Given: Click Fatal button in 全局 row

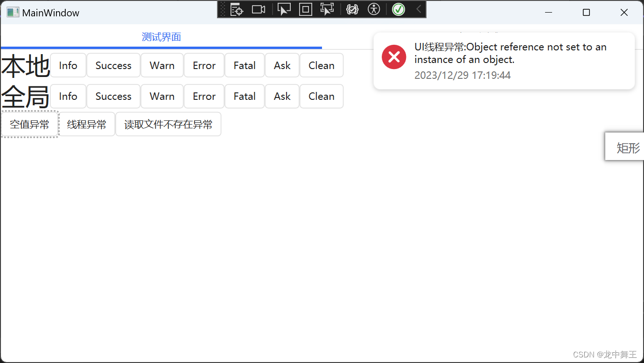Looking at the screenshot, I should pyautogui.click(x=245, y=96).
